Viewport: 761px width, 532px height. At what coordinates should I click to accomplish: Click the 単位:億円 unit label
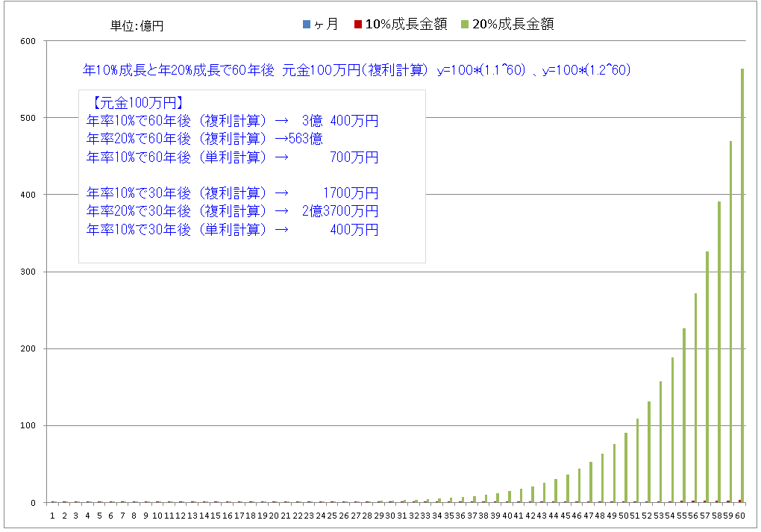point(137,25)
